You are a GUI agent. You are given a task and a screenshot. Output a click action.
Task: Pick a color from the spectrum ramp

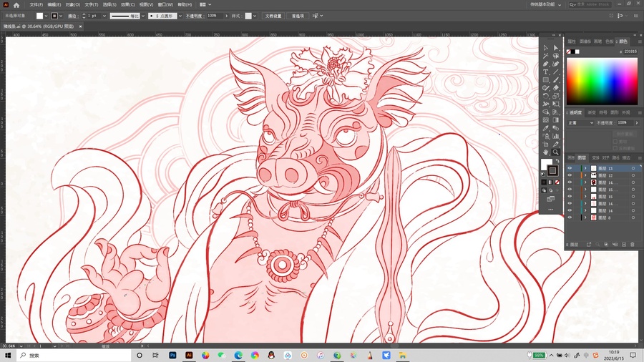tap(602, 82)
